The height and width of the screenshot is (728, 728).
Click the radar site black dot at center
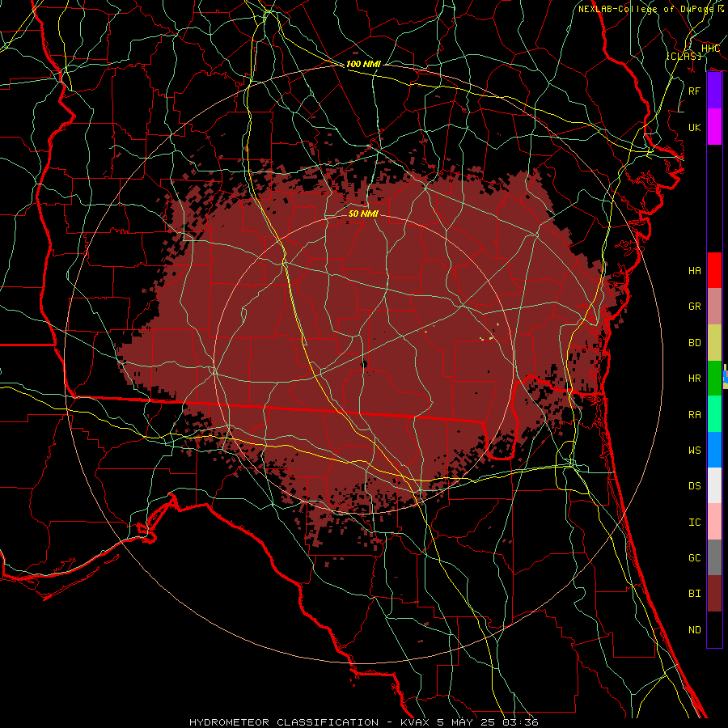(364, 363)
